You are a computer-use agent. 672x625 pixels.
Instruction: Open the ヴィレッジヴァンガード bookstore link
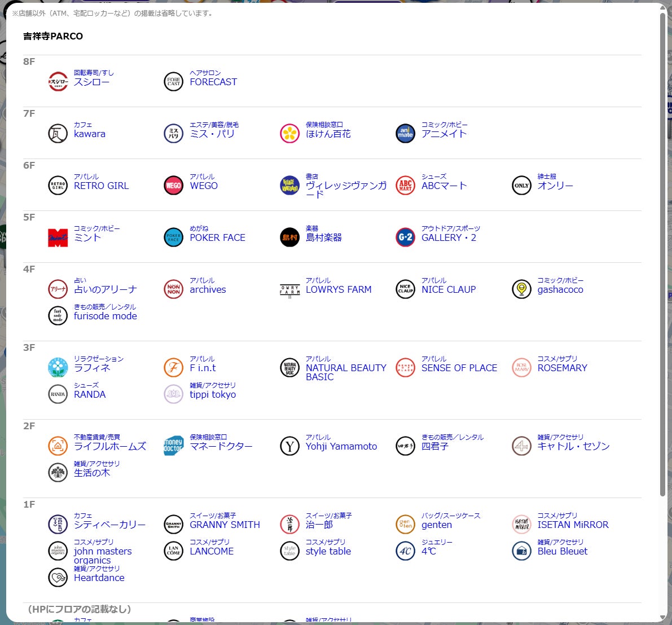click(346, 190)
